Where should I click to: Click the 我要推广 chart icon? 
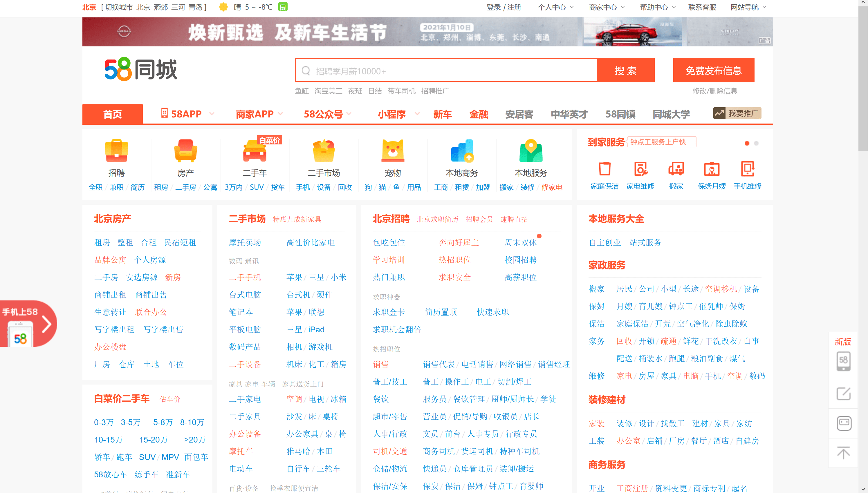coord(719,113)
